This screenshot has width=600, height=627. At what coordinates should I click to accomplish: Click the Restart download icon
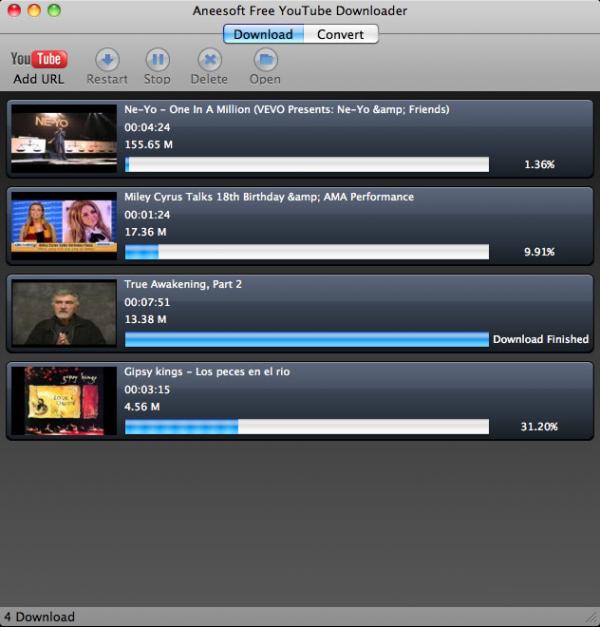point(107,60)
